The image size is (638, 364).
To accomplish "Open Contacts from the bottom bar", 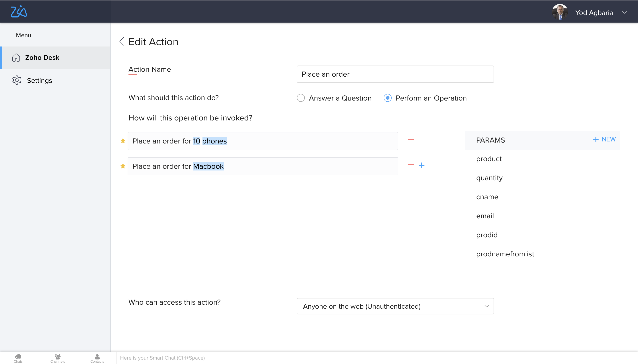I will tap(97, 358).
